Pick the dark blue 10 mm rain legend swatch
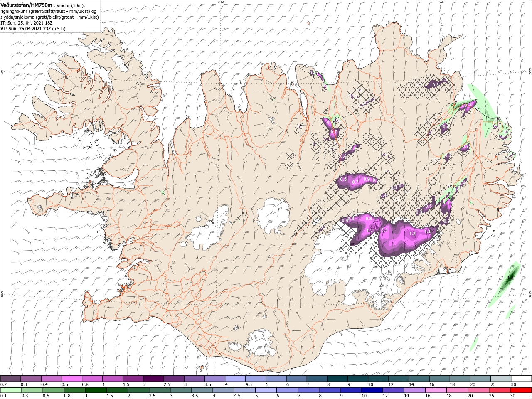This screenshot has height=399, width=532. (372, 390)
